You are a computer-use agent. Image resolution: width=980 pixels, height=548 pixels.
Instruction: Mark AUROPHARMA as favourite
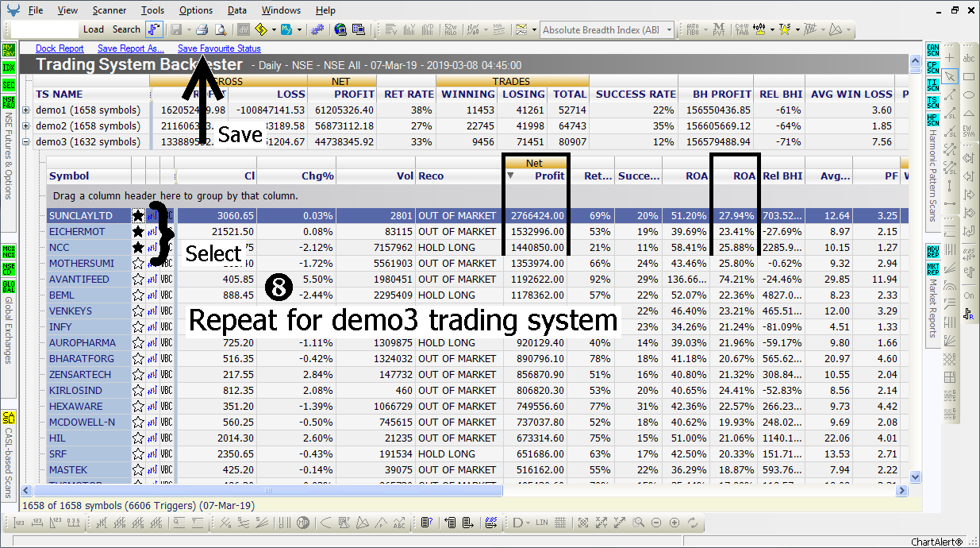point(138,342)
